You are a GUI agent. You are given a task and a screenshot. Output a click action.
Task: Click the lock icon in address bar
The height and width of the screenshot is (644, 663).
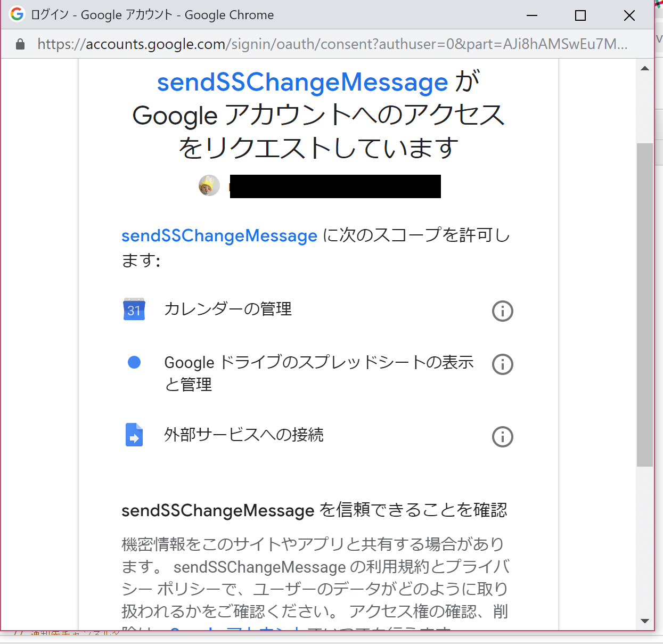coord(20,44)
